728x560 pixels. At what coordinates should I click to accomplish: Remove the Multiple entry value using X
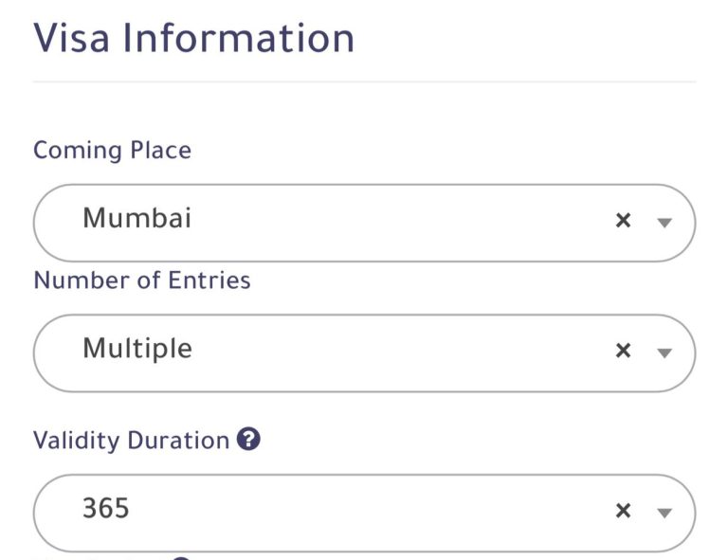coord(623,351)
